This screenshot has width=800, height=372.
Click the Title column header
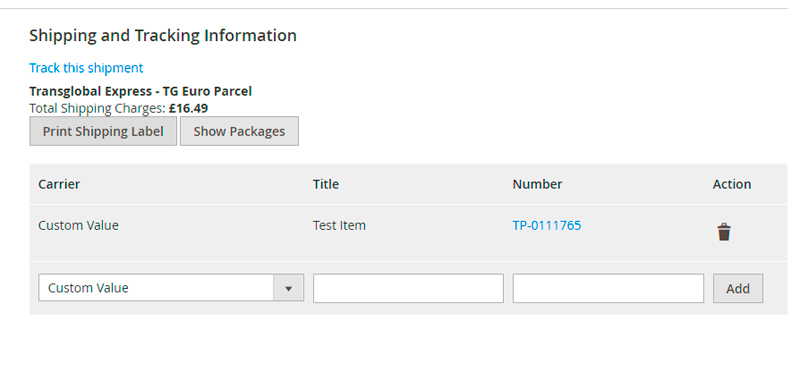coord(326,184)
